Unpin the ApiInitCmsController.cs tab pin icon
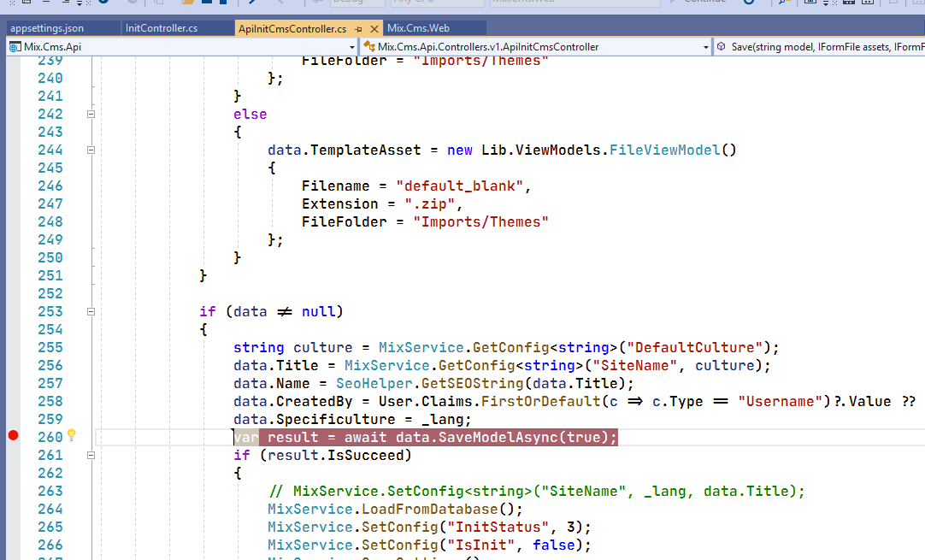 [357, 29]
